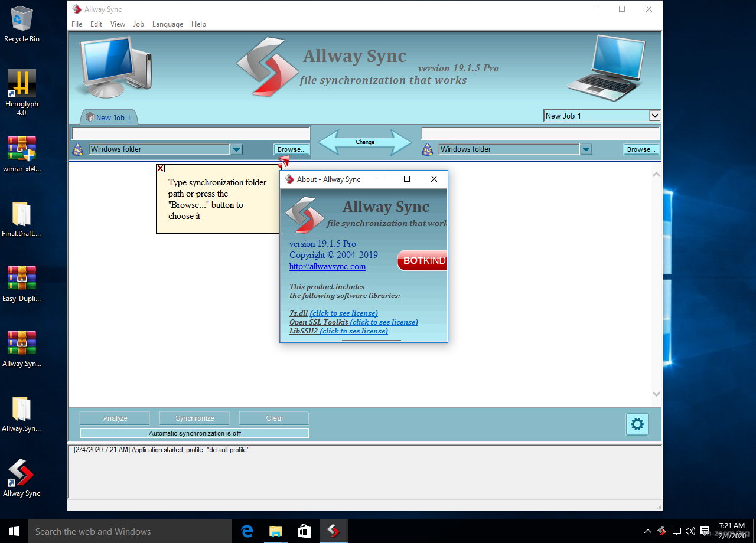Click the network tray icon
This screenshot has height=543, width=756.
[676, 531]
